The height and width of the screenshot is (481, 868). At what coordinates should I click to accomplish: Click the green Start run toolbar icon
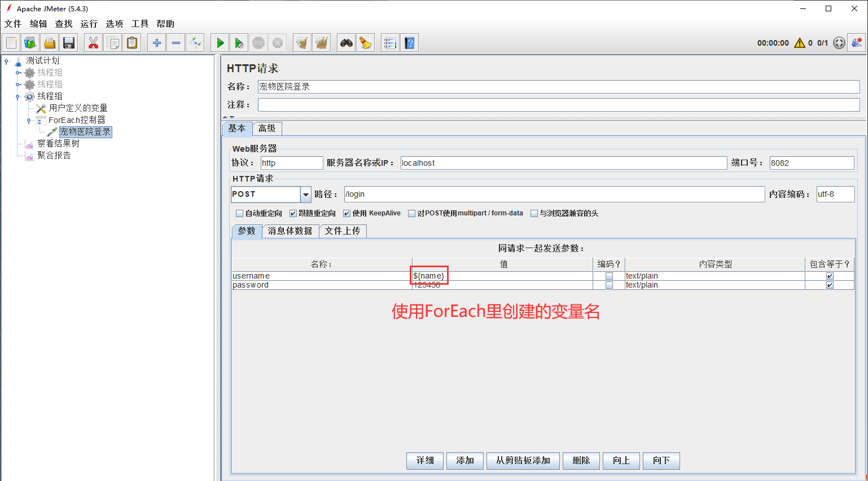tap(220, 43)
